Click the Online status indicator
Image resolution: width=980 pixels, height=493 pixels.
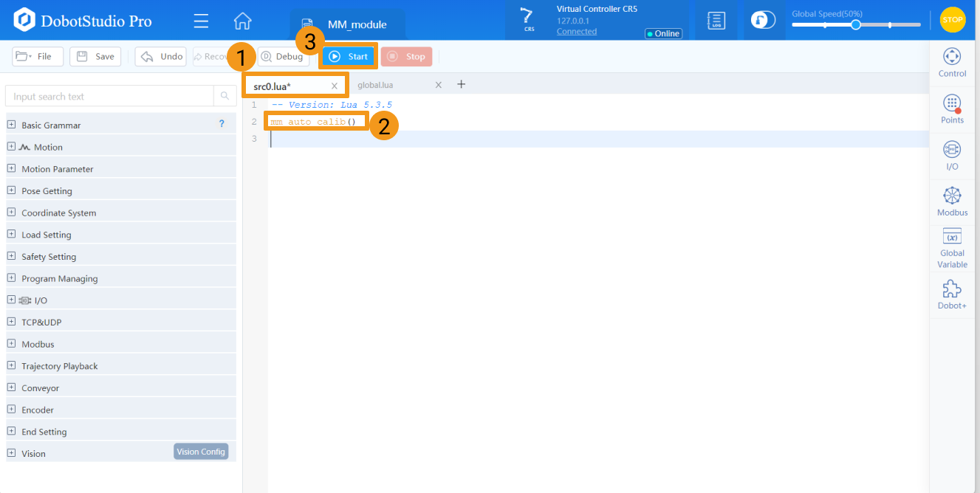[662, 33]
